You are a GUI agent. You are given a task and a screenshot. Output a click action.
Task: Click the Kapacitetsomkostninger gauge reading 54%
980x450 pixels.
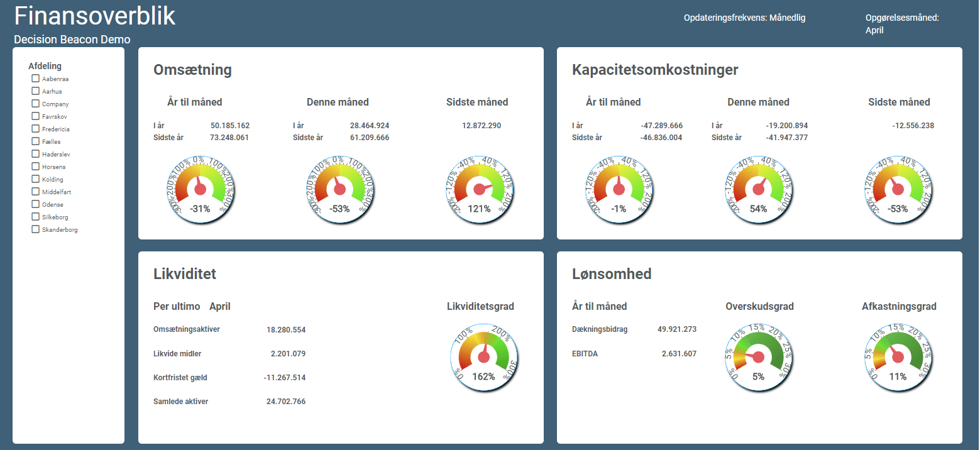(x=759, y=189)
